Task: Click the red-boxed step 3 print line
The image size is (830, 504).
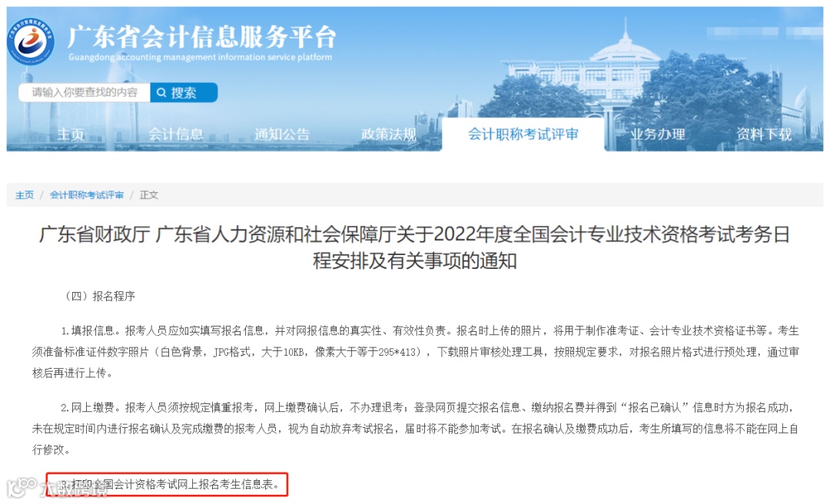Action: click(167, 484)
